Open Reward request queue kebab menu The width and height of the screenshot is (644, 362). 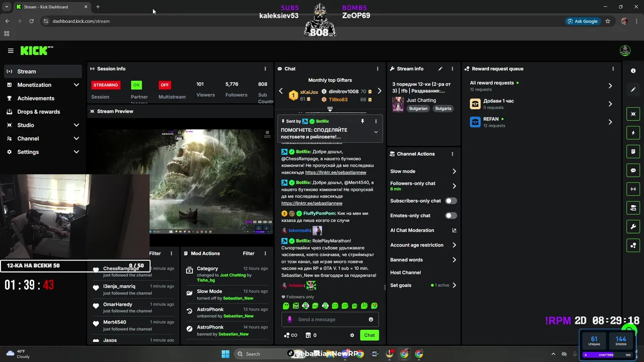613,69
